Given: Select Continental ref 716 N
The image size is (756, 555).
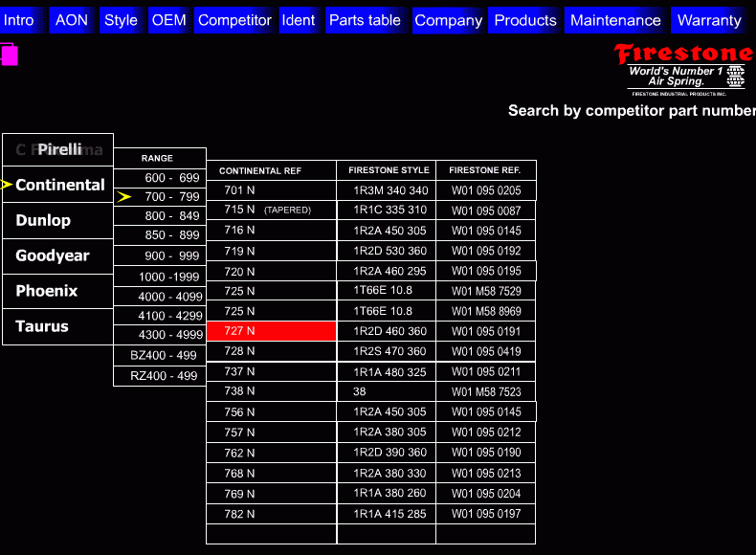Looking at the screenshot, I should 272,230.
